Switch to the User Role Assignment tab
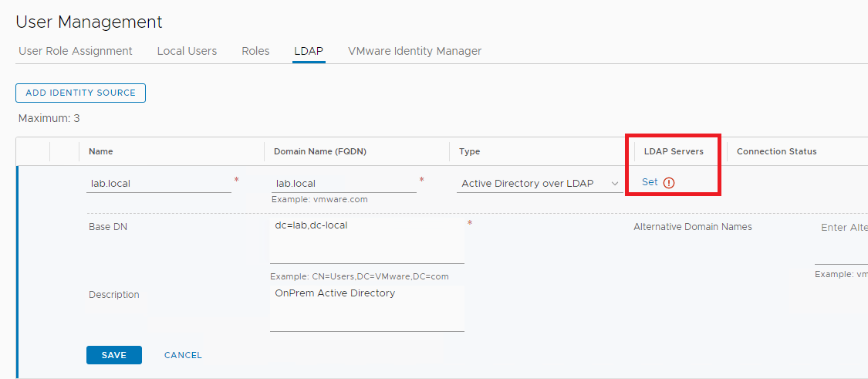The image size is (868, 379). [76, 51]
